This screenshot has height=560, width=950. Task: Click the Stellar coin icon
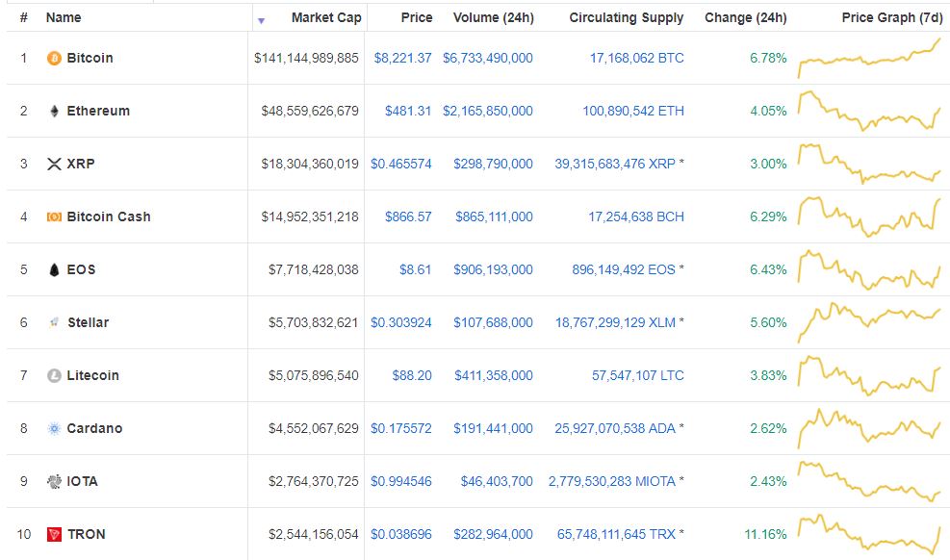(56, 322)
